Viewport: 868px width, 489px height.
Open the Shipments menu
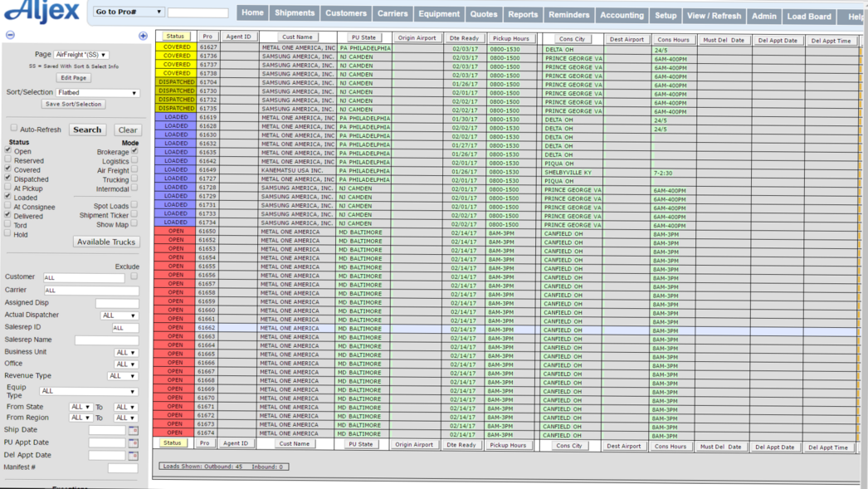(x=295, y=12)
